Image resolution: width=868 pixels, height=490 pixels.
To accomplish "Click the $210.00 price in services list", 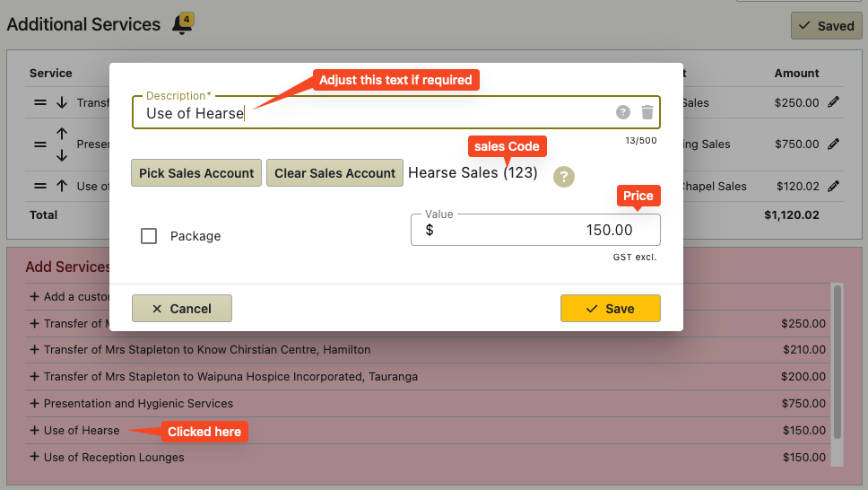I will pos(804,350).
